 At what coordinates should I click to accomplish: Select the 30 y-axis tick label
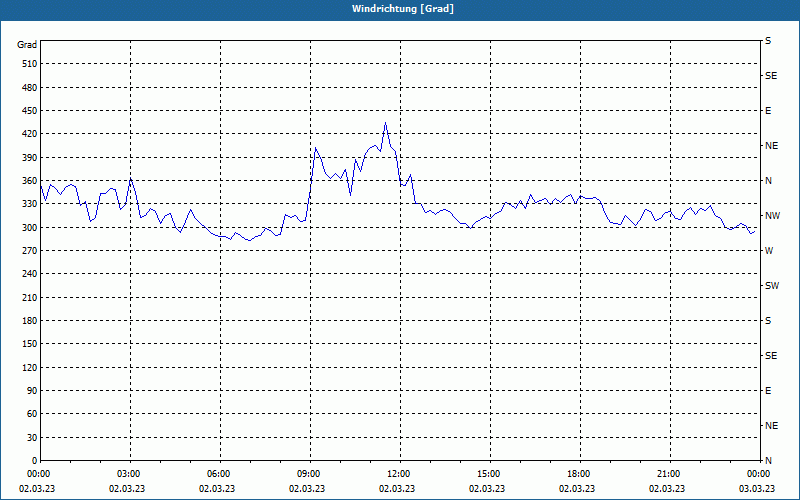coord(32,437)
